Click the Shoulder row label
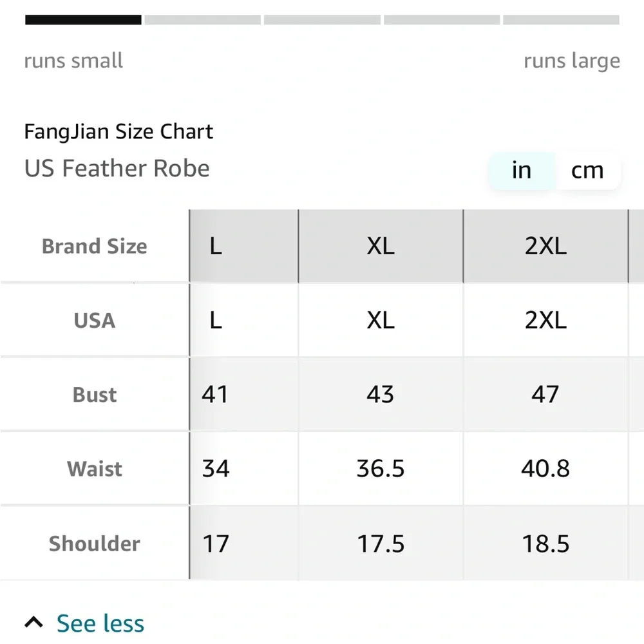Viewport: 644px width, 644px height. click(x=95, y=544)
